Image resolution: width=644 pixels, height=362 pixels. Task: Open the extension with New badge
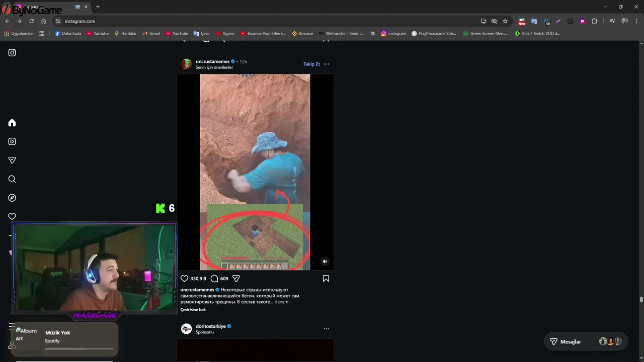[522, 22]
